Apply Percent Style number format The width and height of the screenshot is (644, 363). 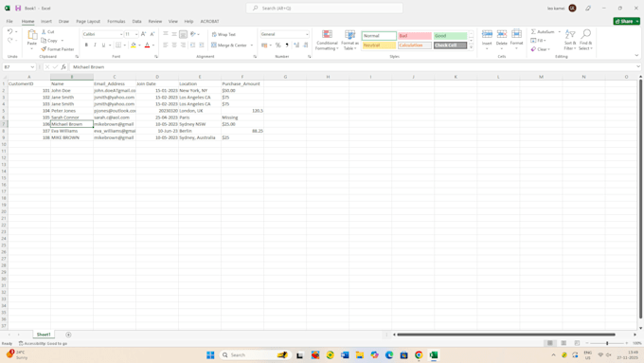pyautogui.click(x=278, y=45)
